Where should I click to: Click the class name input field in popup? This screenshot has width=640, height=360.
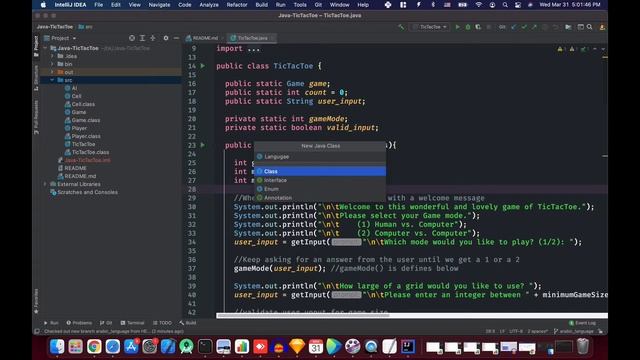(x=320, y=157)
